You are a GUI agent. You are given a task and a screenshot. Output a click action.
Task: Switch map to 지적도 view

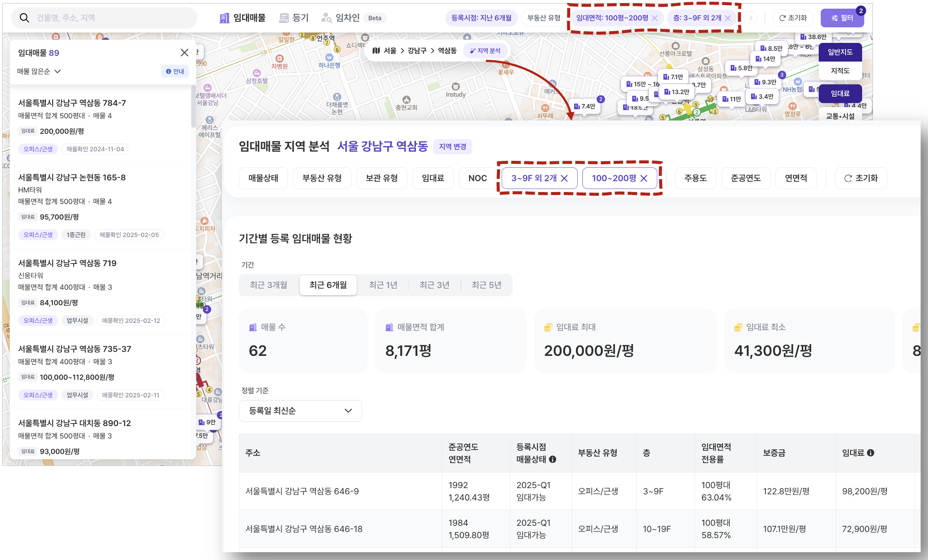coord(840,71)
